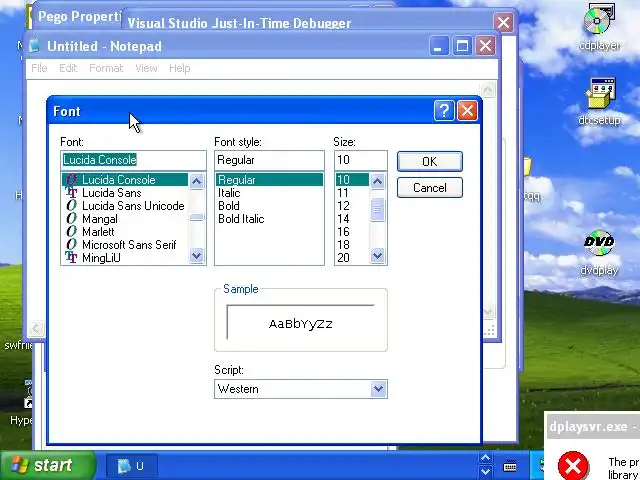Click the Untitled Notepad taskbar button
The width and height of the screenshot is (640, 480).
tap(131, 466)
